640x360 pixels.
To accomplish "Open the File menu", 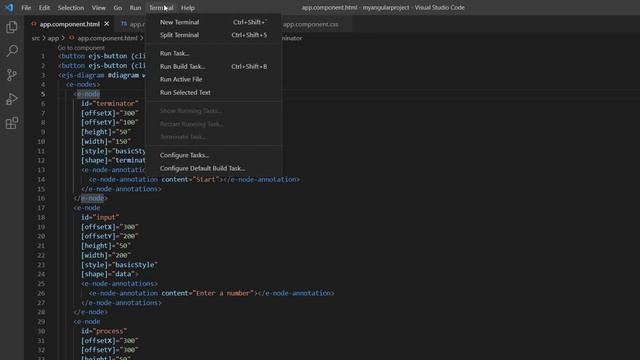I will tap(26, 8).
